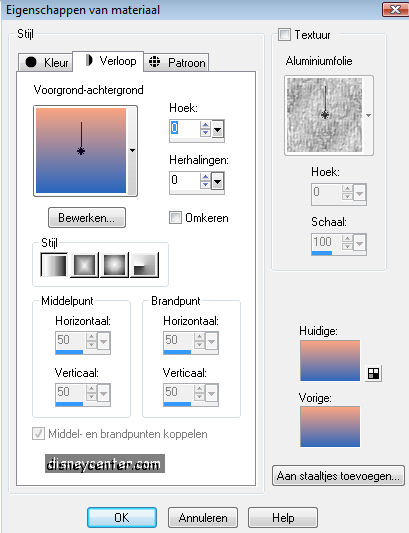Click the Vorige gradient swatch

point(330,426)
